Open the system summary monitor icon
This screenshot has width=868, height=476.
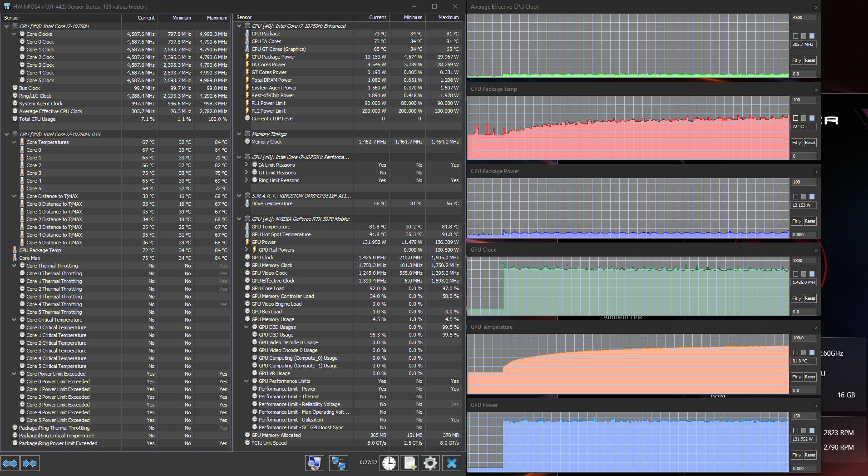pyautogui.click(x=314, y=463)
